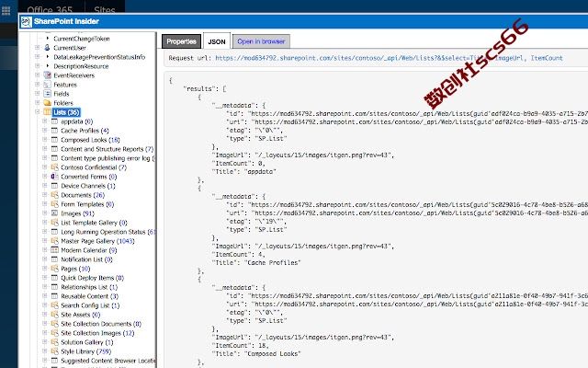Open the Office 365 app launcher grid
The height and width of the screenshot is (368, 588).
[x=6, y=10]
